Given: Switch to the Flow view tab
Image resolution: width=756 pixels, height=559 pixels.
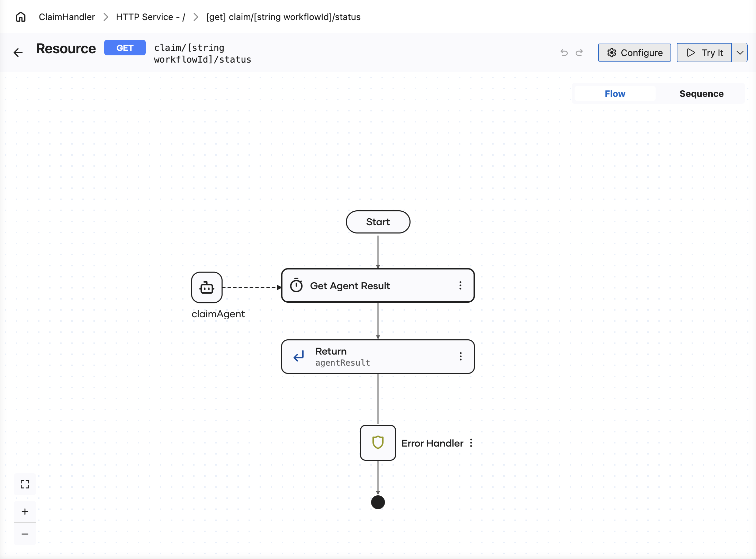Looking at the screenshot, I should tap(615, 94).
